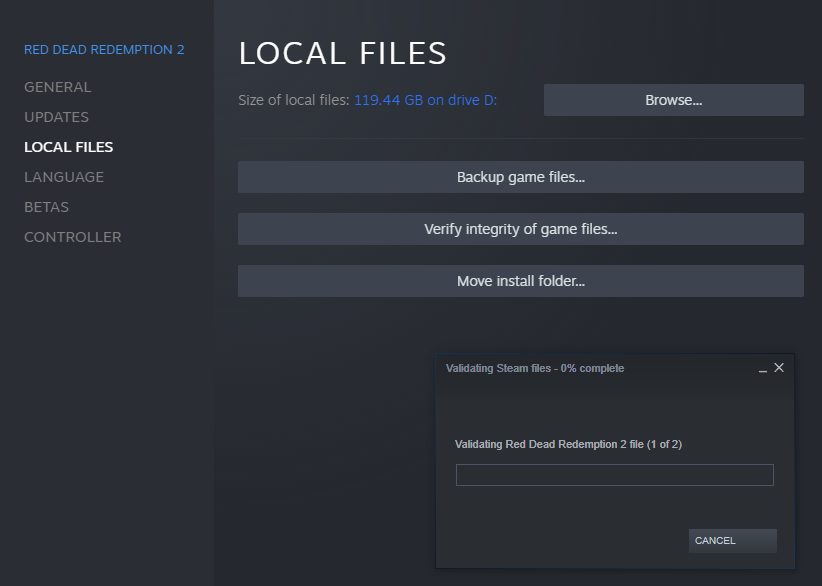Screen dimensions: 822x586
Task: Cancel the file validation
Action: [732, 540]
